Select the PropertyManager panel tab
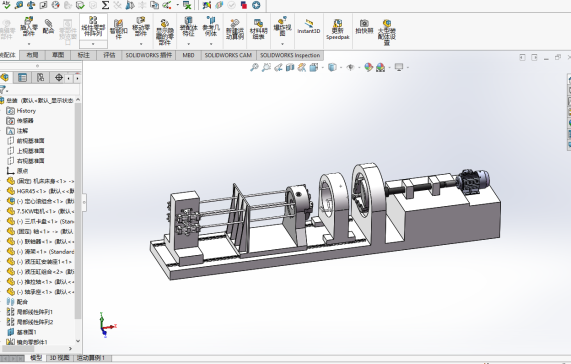This screenshot has height=364, width=571. click(23, 78)
